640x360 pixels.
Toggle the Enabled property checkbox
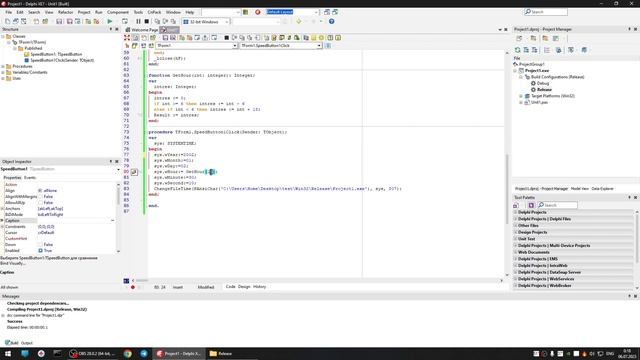40,251
